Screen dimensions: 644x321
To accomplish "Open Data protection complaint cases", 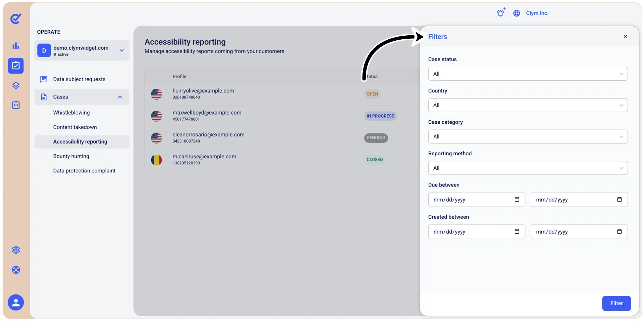I will tap(84, 171).
